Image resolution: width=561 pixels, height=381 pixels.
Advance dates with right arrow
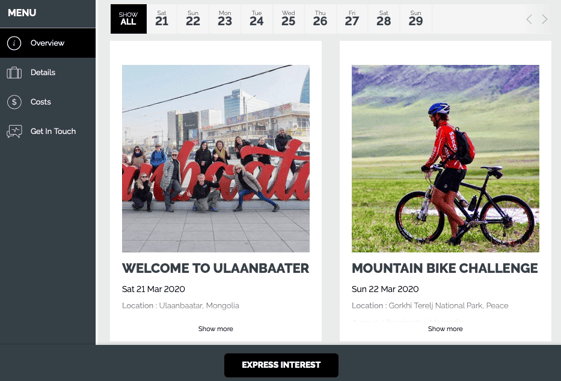545,19
